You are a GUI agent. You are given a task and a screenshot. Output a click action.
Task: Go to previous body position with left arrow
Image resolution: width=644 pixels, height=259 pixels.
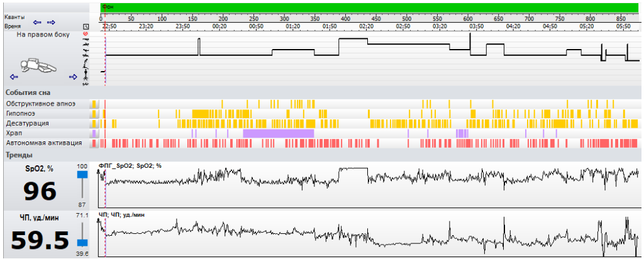14,76
